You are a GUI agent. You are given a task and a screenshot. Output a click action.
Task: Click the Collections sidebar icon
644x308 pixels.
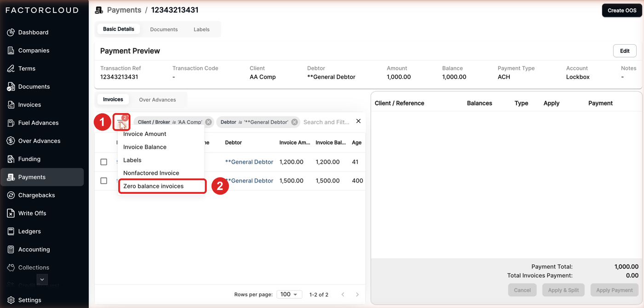(x=11, y=268)
